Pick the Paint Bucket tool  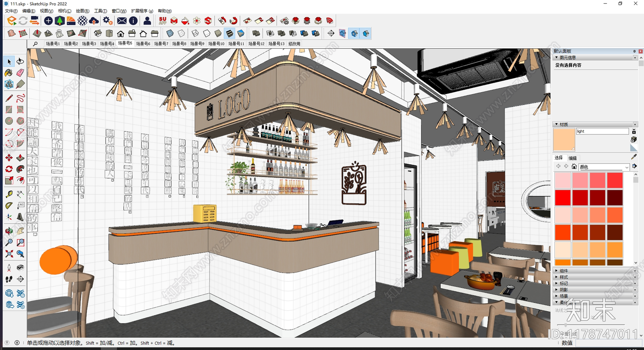tap(9, 73)
